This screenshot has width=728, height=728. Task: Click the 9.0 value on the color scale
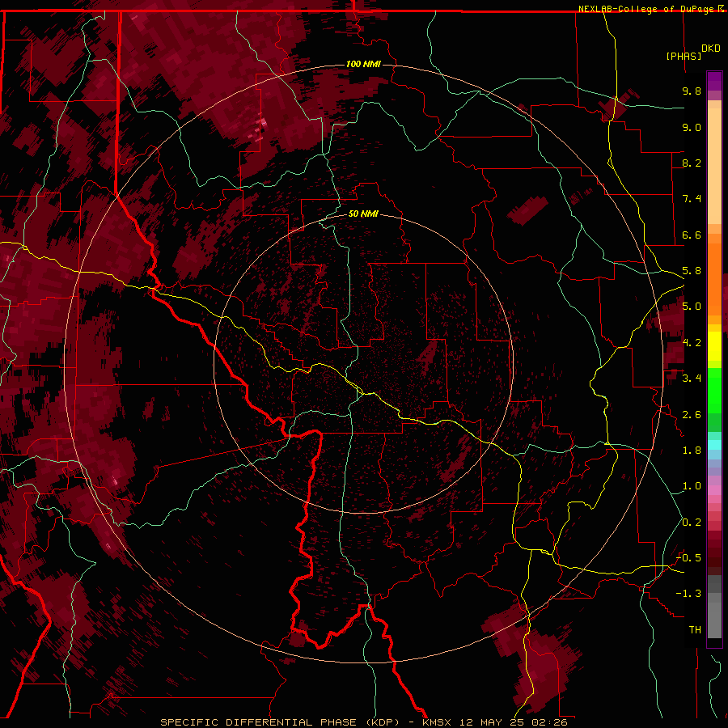(692, 127)
